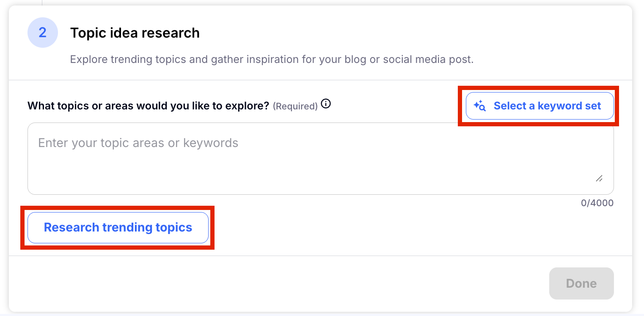Open the Select a keyword set picker
The image size is (644, 316).
539,106
